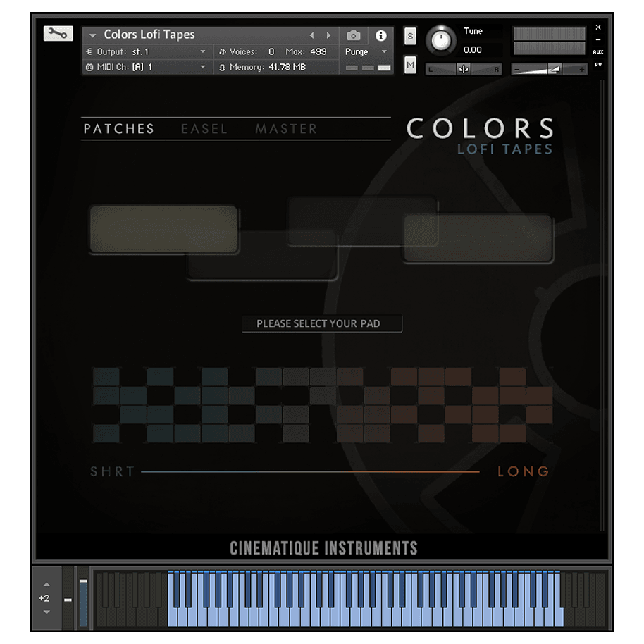Click the +2 octave readout
Image resolution: width=644 pixels, height=644 pixels.
tap(44, 598)
